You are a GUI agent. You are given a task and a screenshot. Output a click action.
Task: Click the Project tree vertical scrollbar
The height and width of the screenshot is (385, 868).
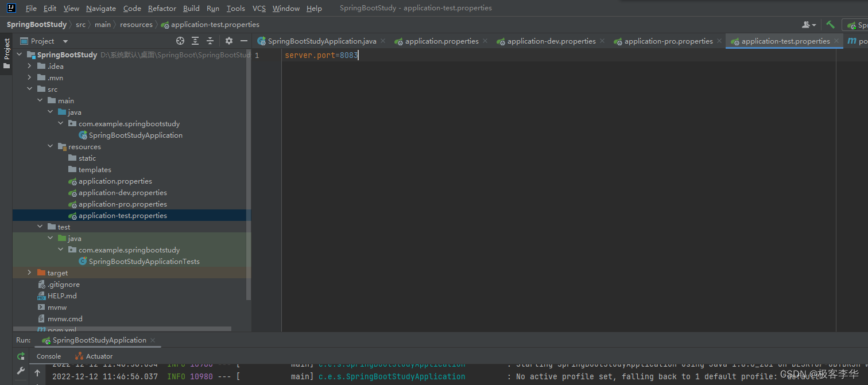click(249, 175)
